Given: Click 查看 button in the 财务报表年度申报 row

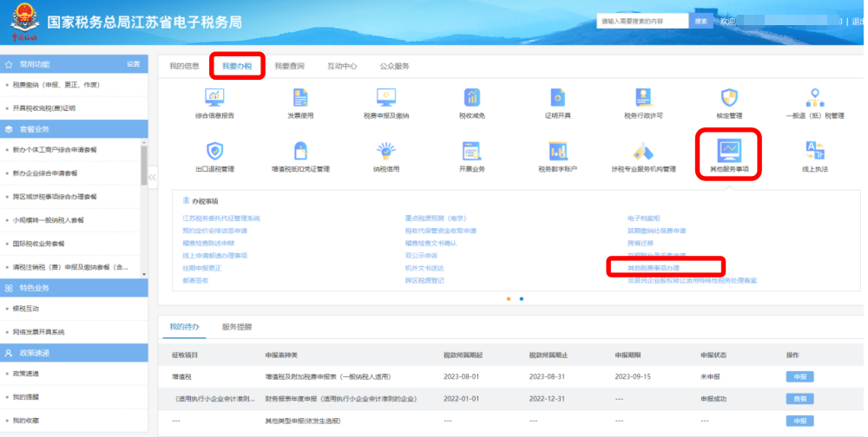Looking at the screenshot, I should pyautogui.click(x=800, y=399).
